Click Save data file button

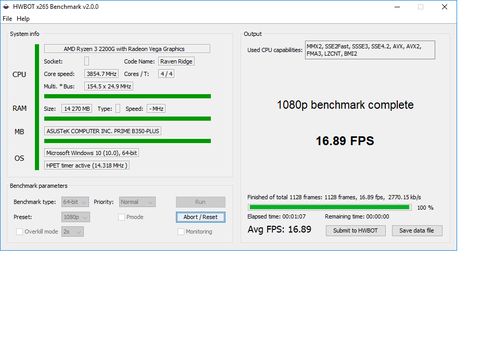417,230
